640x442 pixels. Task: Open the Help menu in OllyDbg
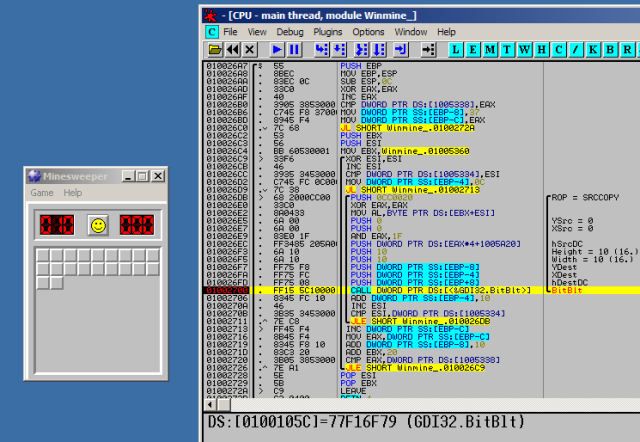point(446,32)
